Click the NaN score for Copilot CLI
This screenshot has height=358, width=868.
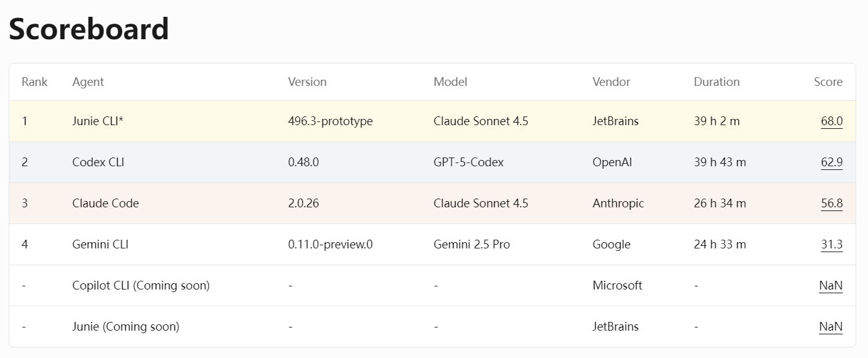[831, 286]
